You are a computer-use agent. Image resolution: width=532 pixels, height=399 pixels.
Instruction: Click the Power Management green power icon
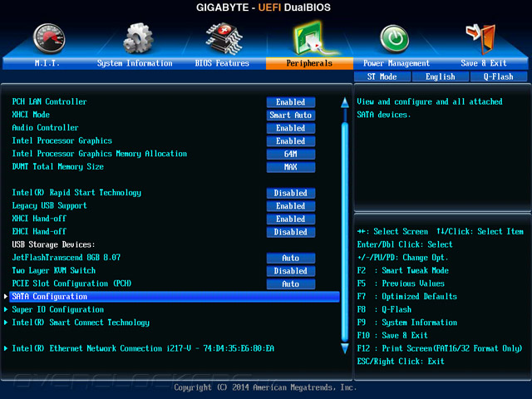tap(394, 39)
